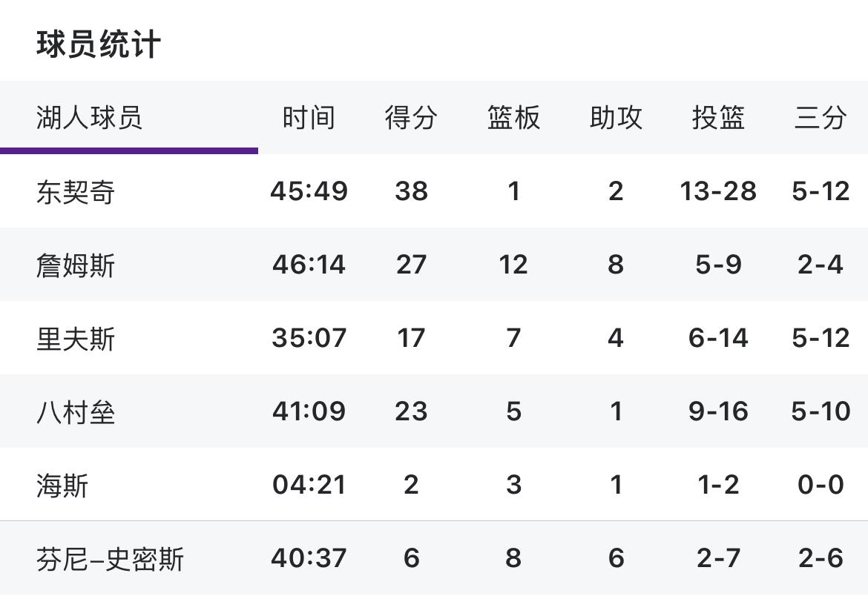
Task: Click 八村垒's 5-10 three-point cell
Action: (x=821, y=411)
